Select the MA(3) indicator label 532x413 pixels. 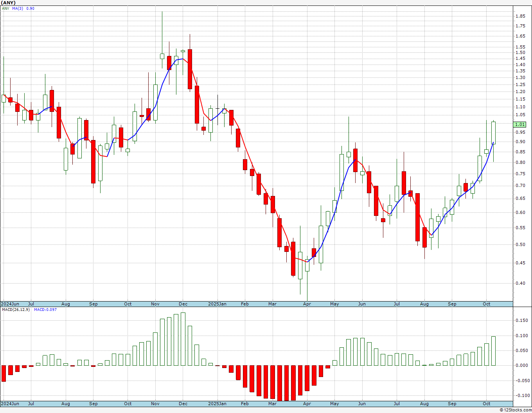[18, 8]
